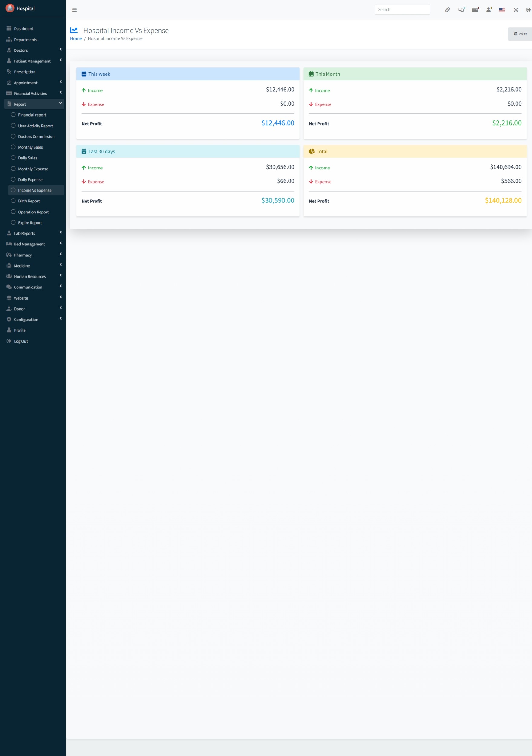Click the Total net profit $140,128.00
Image resolution: width=532 pixels, height=756 pixels.
point(503,201)
